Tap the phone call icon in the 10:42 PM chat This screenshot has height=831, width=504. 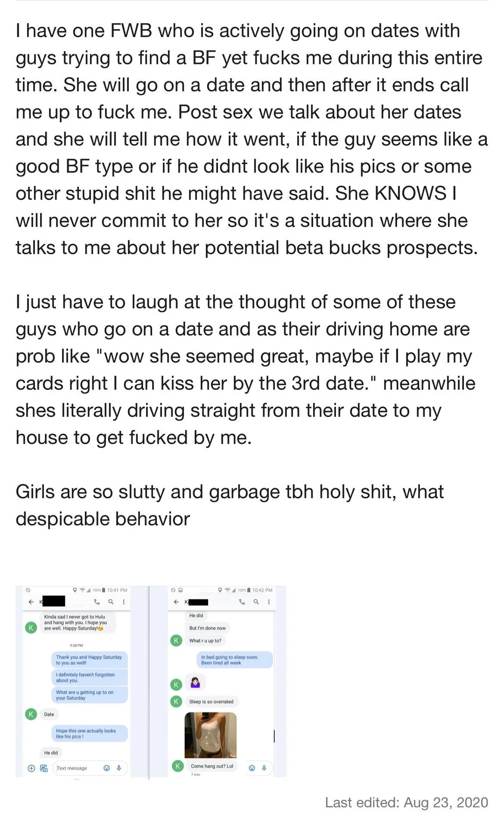tap(242, 602)
